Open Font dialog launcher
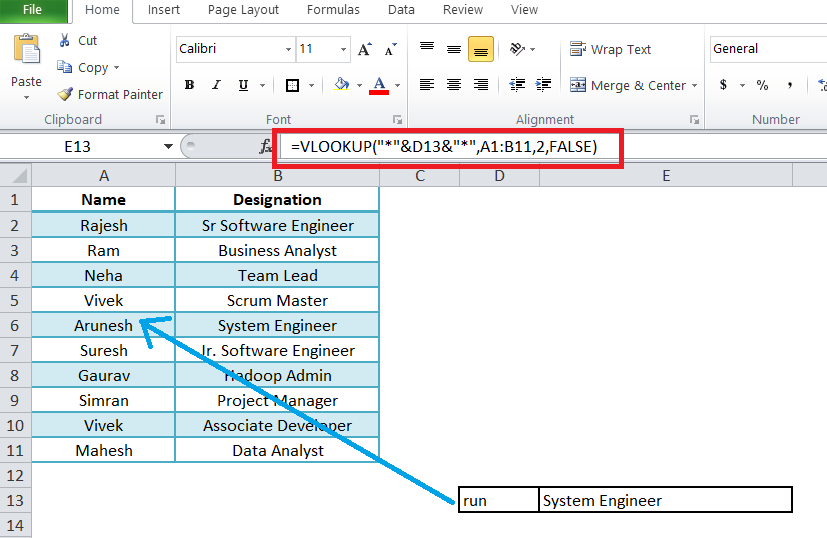Viewport: 827px width, 538px height. (398, 120)
